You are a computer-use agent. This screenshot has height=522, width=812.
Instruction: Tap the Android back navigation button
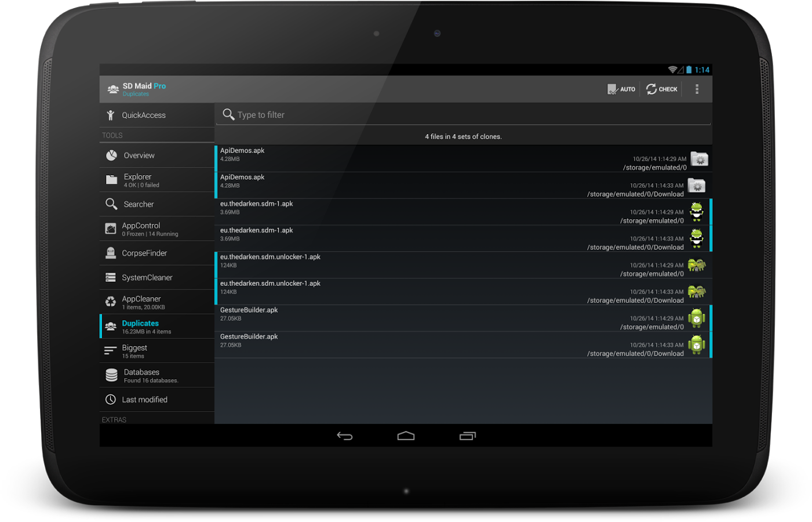click(x=345, y=436)
